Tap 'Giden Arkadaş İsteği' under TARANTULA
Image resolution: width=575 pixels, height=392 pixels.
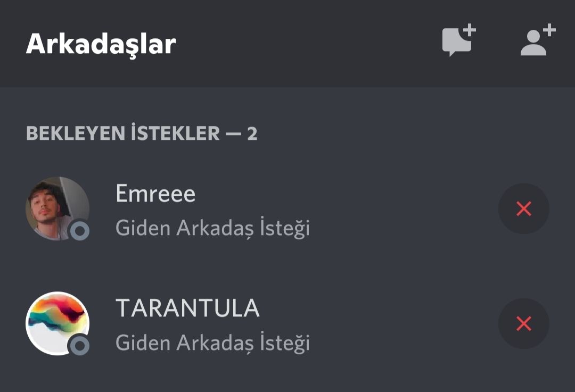tap(212, 343)
